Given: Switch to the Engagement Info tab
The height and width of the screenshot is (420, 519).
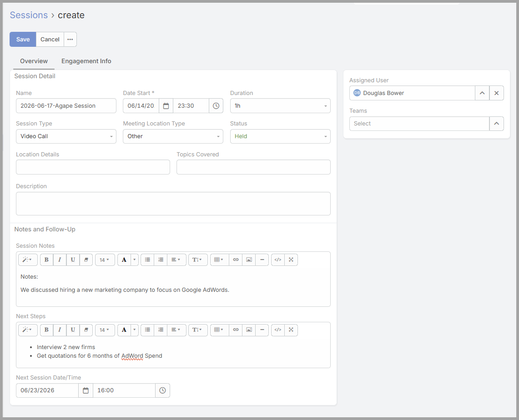Looking at the screenshot, I should pyautogui.click(x=86, y=61).
